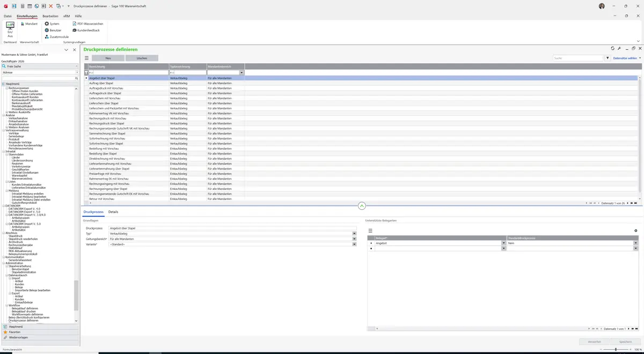The height and width of the screenshot is (354, 644).
Task: Open the hamburger menu beside the Neu button
Action: (x=86, y=58)
